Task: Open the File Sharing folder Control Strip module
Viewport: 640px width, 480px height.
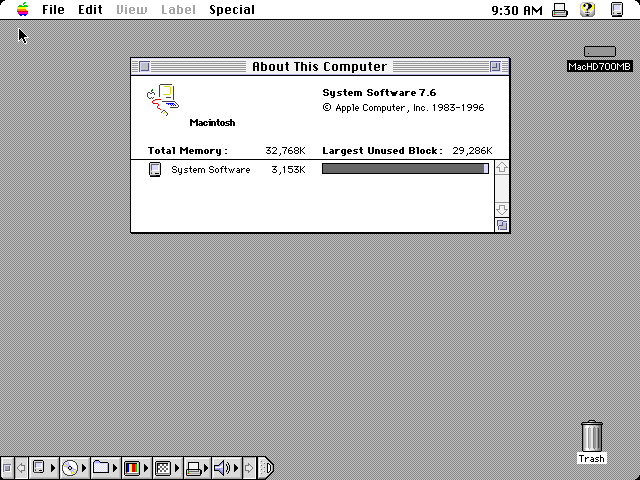Action: coord(105,468)
